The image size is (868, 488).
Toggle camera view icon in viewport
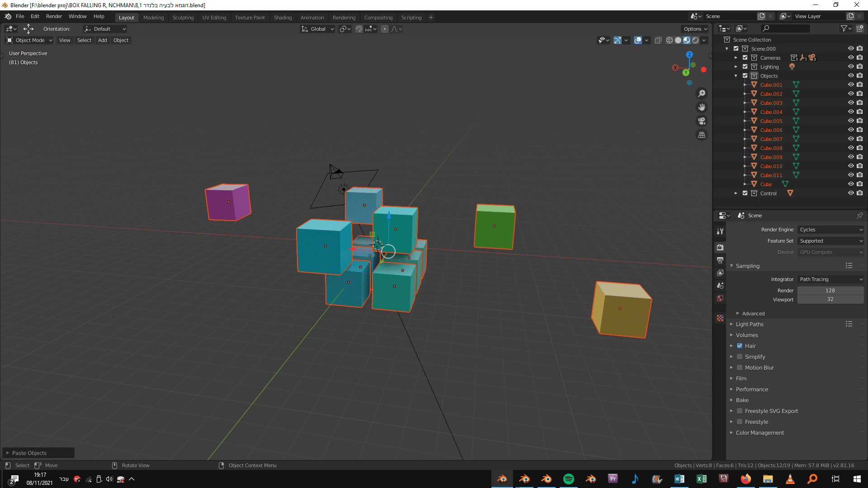pos(702,121)
